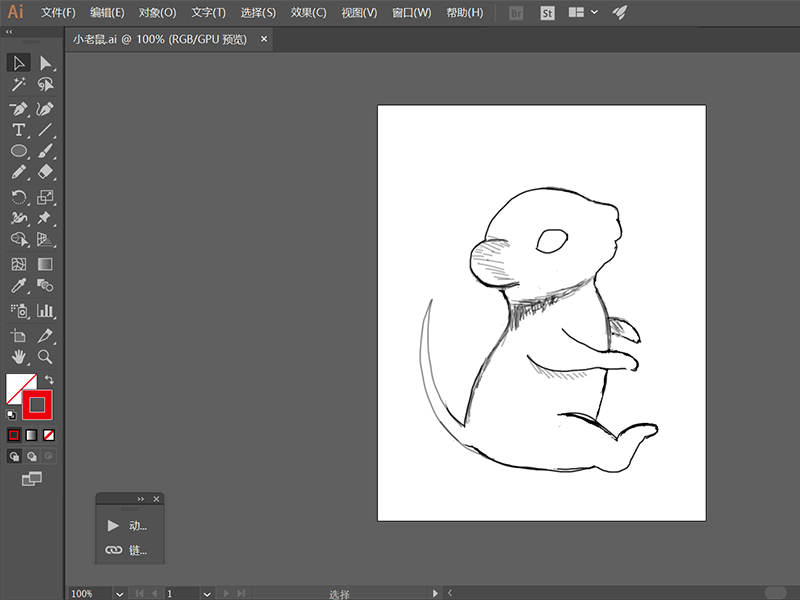The height and width of the screenshot is (600, 800).
Task: Choose the Lasso tool
Action: coord(45,84)
